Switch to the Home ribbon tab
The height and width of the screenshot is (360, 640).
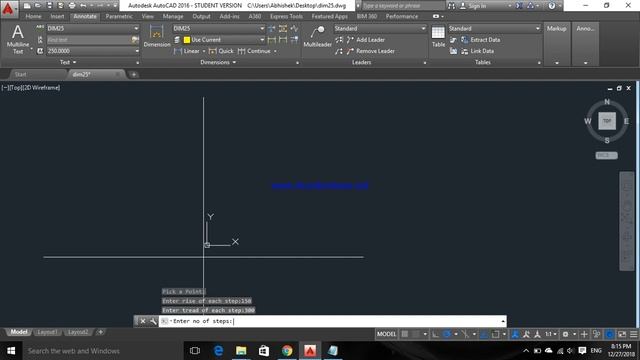[x=33, y=16]
